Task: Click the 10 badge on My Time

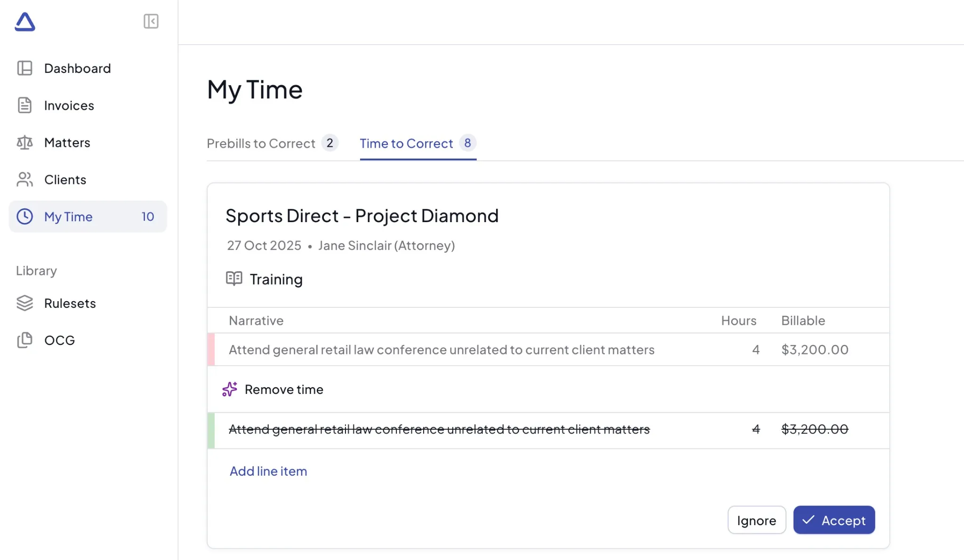Action: coord(148,216)
